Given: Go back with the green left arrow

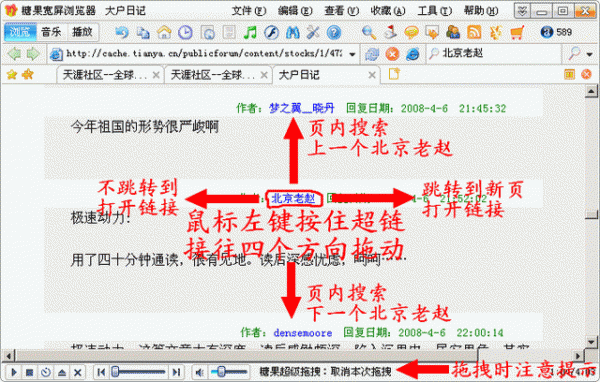Looking at the screenshot, I should (x=14, y=54).
